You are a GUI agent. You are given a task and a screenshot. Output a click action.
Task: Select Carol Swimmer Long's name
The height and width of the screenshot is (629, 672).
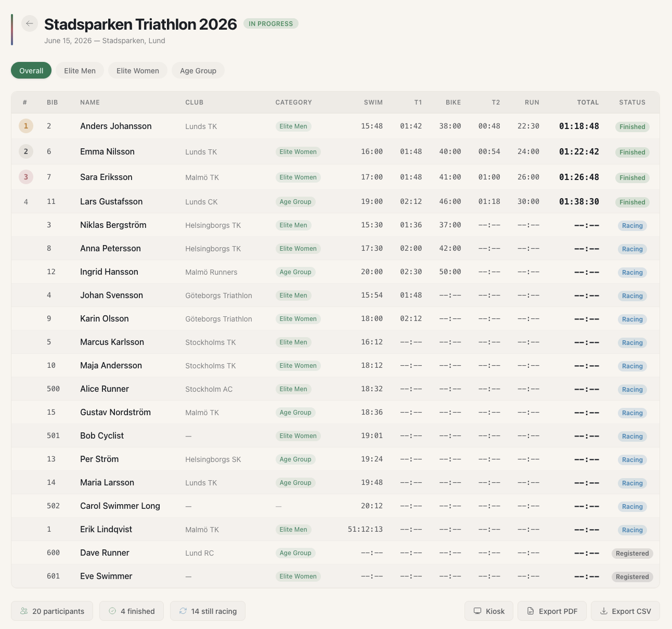(120, 506)
